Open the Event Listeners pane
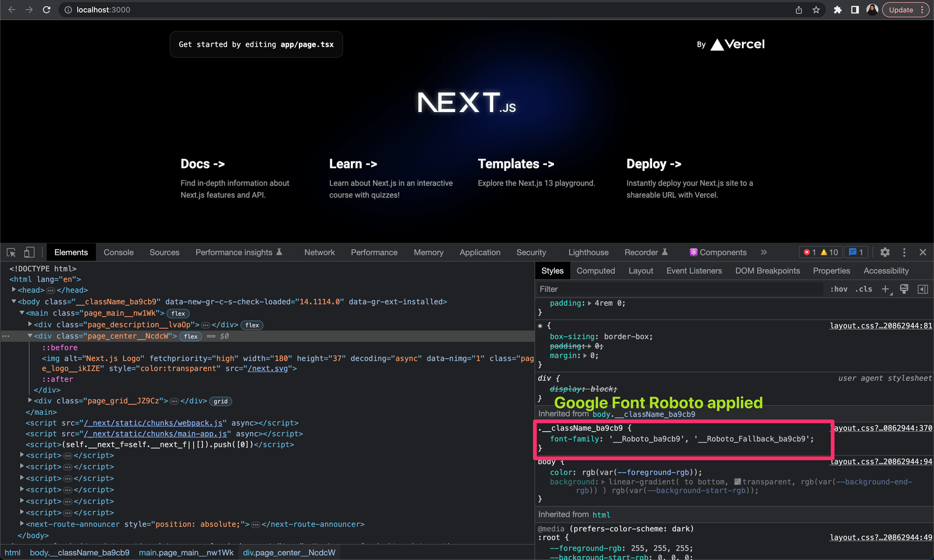This screenshot has height=560, width=934. (x=694, y=271)
